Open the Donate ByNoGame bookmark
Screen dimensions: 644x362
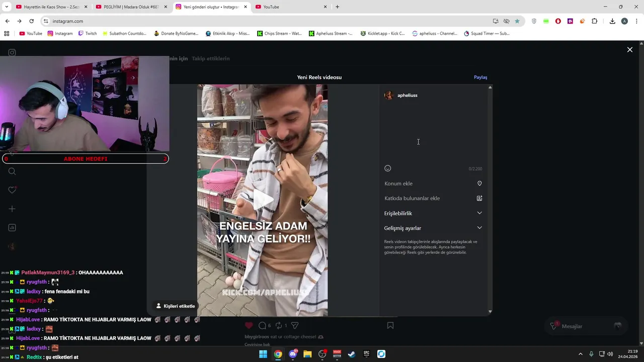click(x=176, y=34)
